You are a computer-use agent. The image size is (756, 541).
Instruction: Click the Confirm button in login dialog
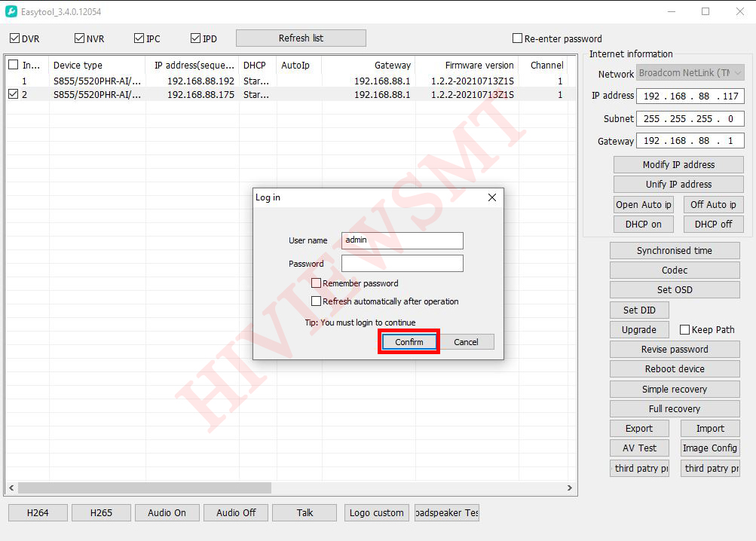click(409, 342)
